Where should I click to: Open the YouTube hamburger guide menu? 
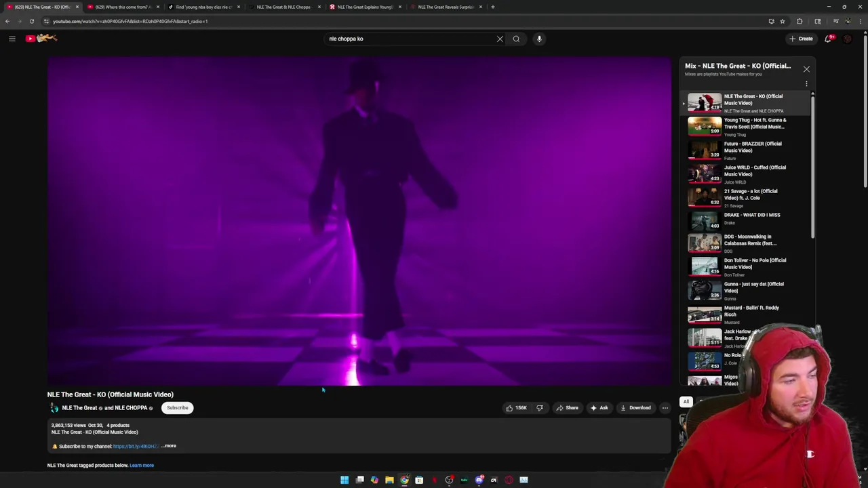tap(12, 39)
